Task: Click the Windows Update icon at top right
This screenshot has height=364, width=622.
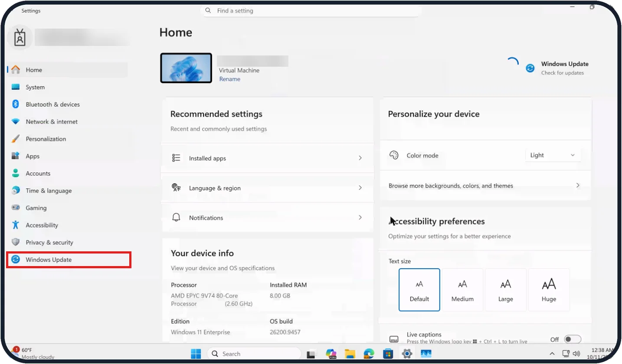Action: pos(530,68)
